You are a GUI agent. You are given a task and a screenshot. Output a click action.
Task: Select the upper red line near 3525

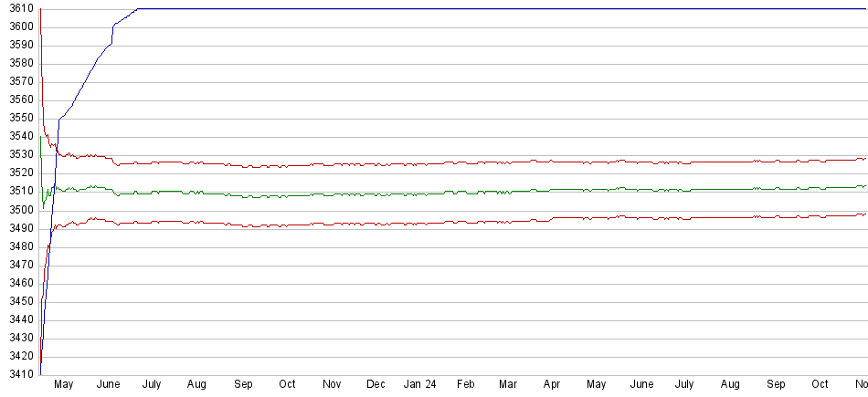365,164
